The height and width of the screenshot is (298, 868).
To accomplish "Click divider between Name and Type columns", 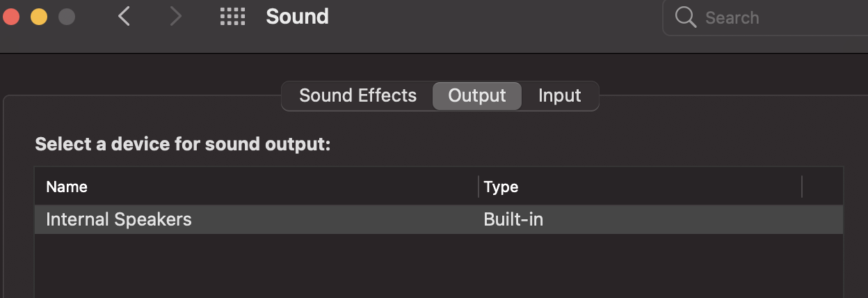I will 479,187.
